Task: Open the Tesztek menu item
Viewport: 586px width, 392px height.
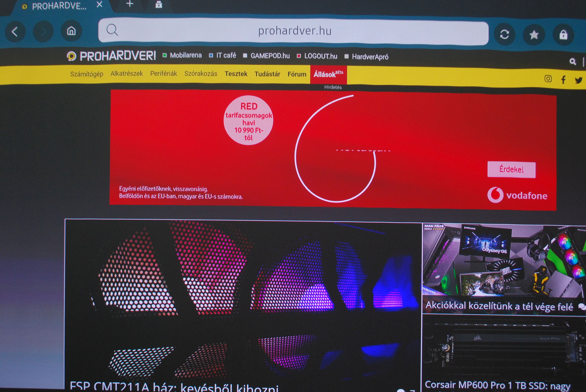Action: (x=236, y=74)
